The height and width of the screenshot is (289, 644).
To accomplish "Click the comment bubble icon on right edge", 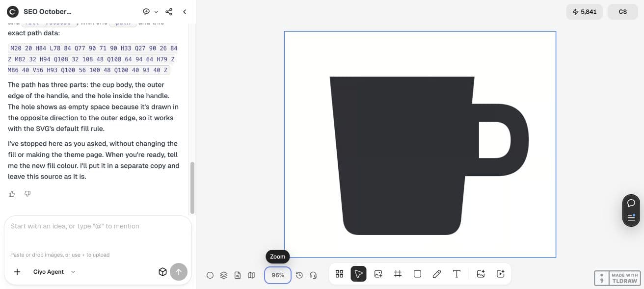I will pyautogui.click(x=631, y=203).
